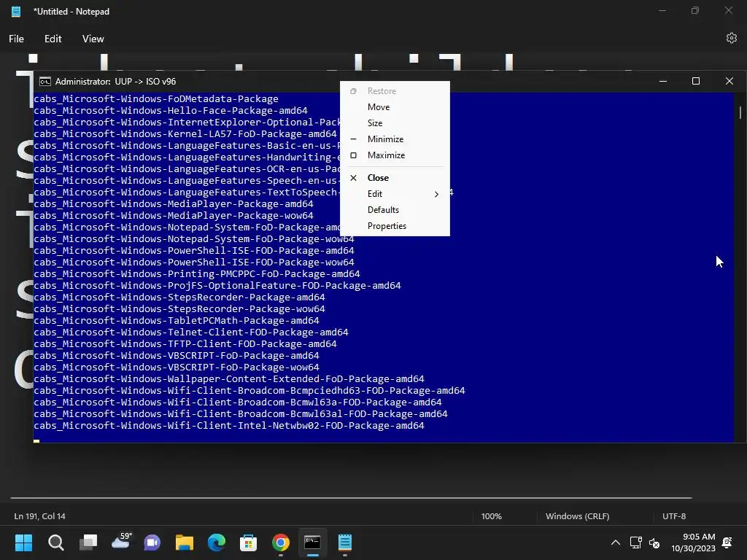Expand the Edit submenu in context menu
The image size is (747, 560).
[395, 194]
